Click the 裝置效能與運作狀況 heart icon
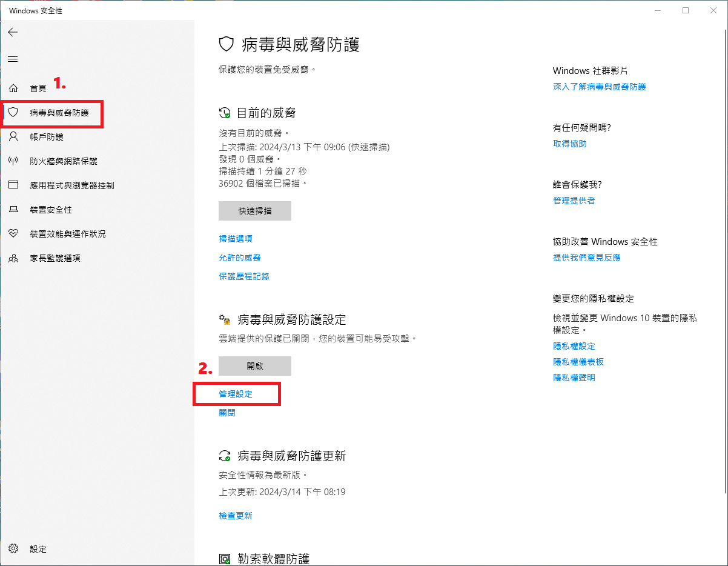Viewport: 728px width, 566px height. [x=13, y=234]
